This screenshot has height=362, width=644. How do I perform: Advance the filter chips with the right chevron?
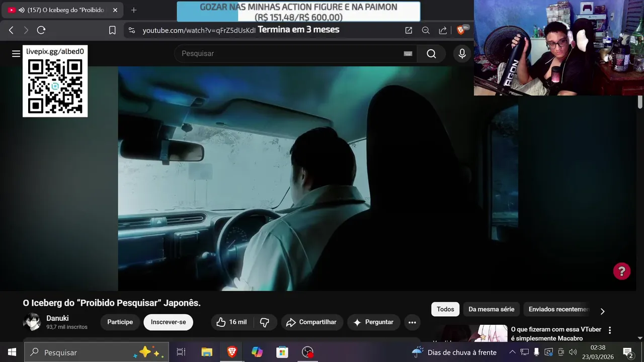(x=602, y=311)
